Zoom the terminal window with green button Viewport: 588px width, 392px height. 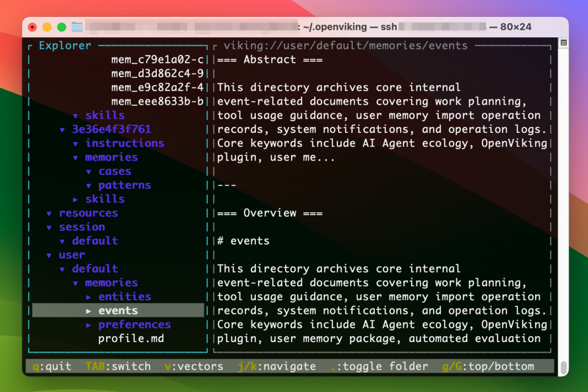[62, 27]
